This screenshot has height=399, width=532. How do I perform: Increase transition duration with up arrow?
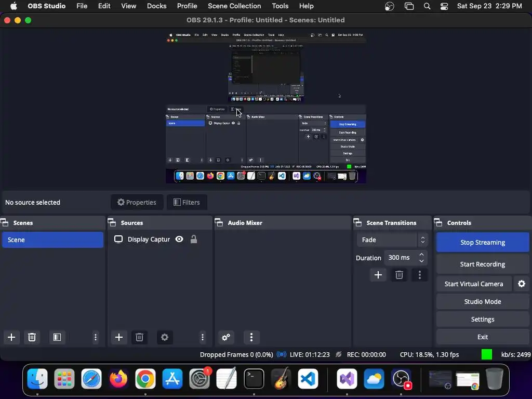click(x=421, y=254)
